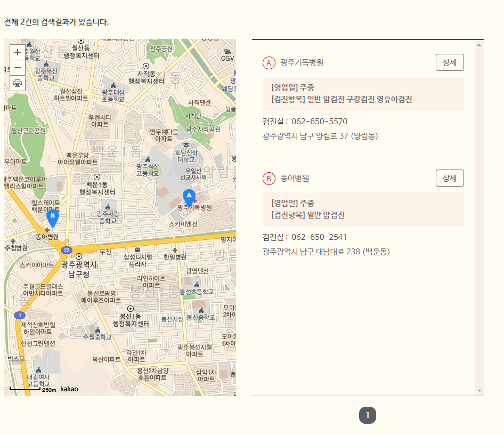Click 호남신학대학교 graduation cap icon on map
This screenshot has width=504, height=435.
(x=186, y=145)
